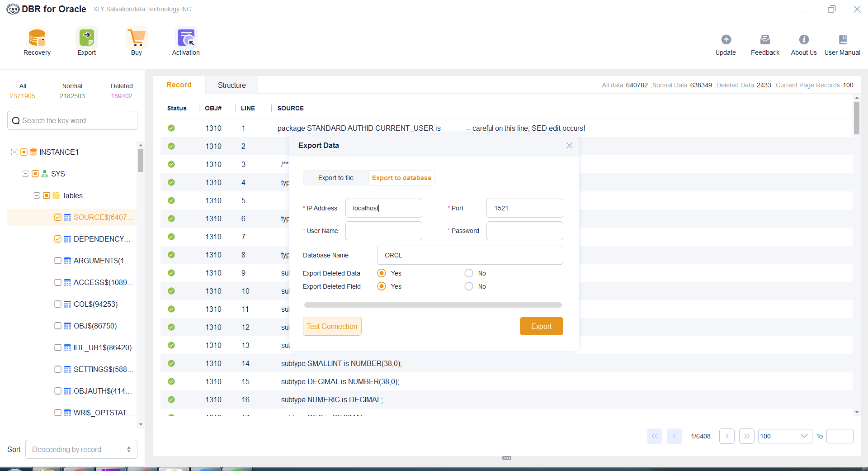Open the Feedback icon
Image resolution: width=868 pixels, height=471 pixels.
[765, 40]
